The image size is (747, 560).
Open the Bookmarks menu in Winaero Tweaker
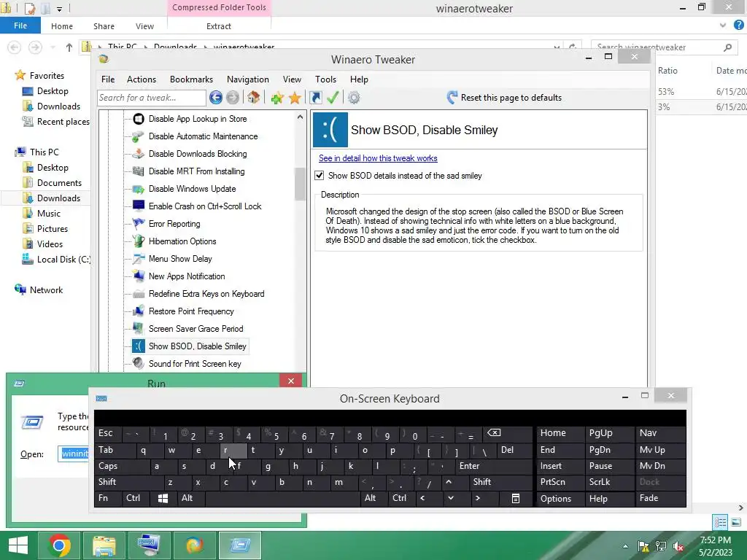click(192, 79)
